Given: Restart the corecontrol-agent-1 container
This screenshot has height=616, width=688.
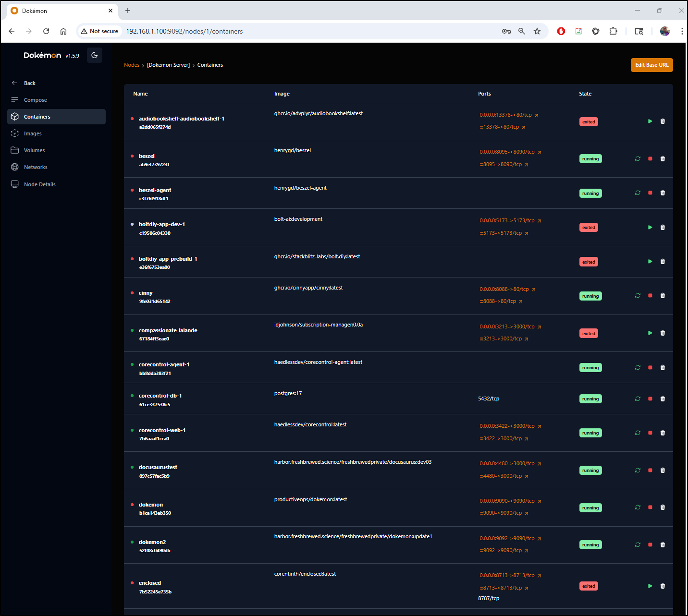Looking at the screenshot, I should pyautogui.click(x=638, y=368).
